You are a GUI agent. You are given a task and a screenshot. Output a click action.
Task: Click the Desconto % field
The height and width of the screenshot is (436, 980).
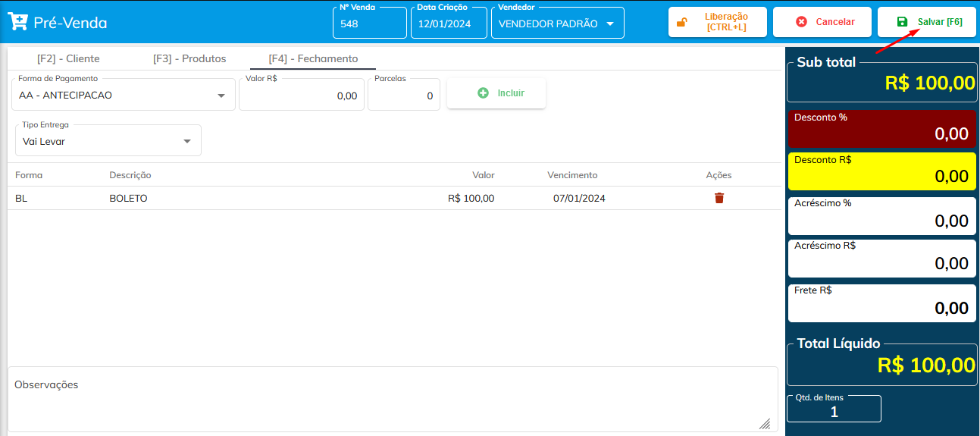[x=882, y=129]
